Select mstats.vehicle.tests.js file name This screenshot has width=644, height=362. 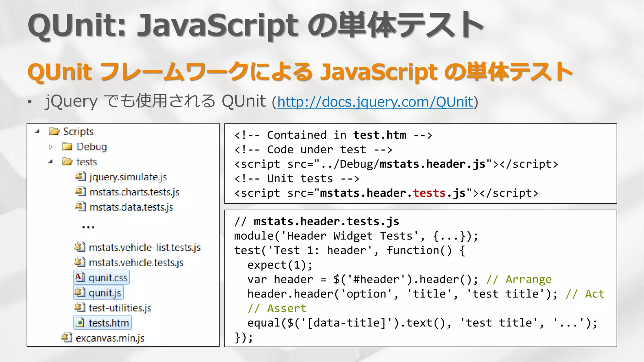click(136, 263)
